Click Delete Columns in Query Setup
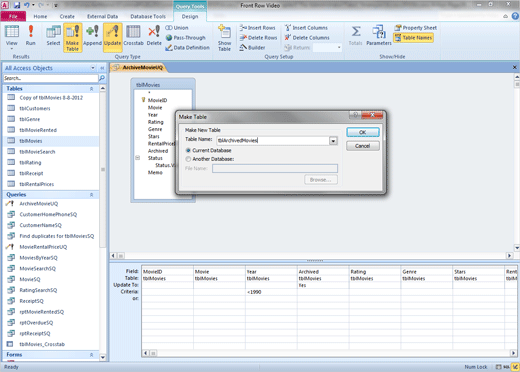Image resolution: width=520 pixels, height=372 pixels. click(307, 38)
